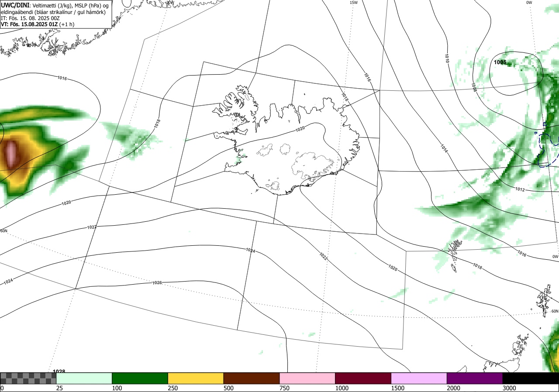Choose the lavender 1500–2000 legend swatch
The height and width of the screenshot is (392, 559).
pyautogui.click(x=419, y=378)
